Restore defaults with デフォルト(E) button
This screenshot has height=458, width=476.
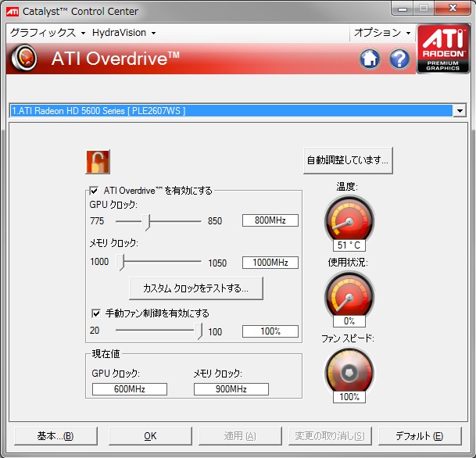coord(420,436)
